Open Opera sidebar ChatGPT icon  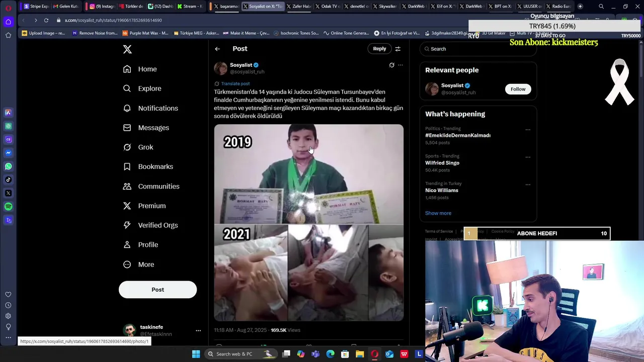[8, 126]
